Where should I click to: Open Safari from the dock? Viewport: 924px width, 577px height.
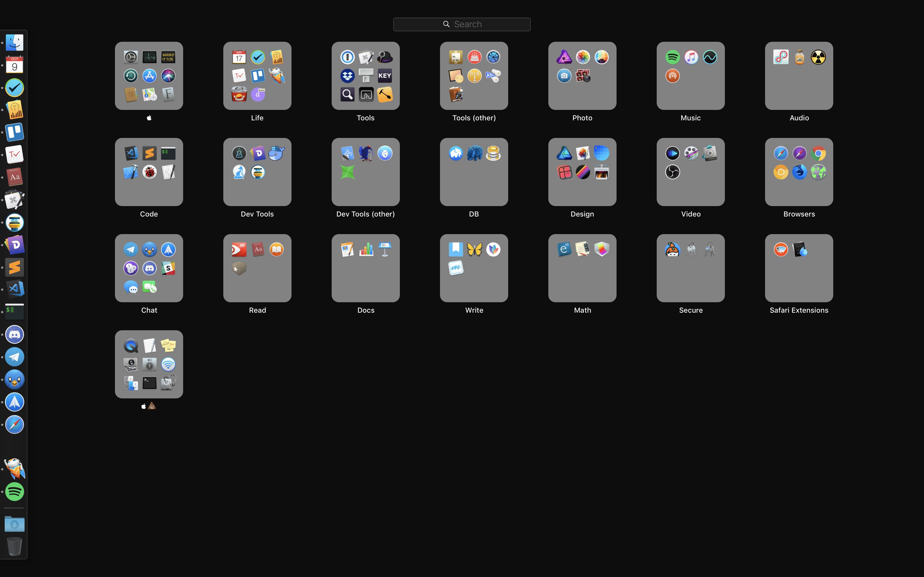(15, 424)
